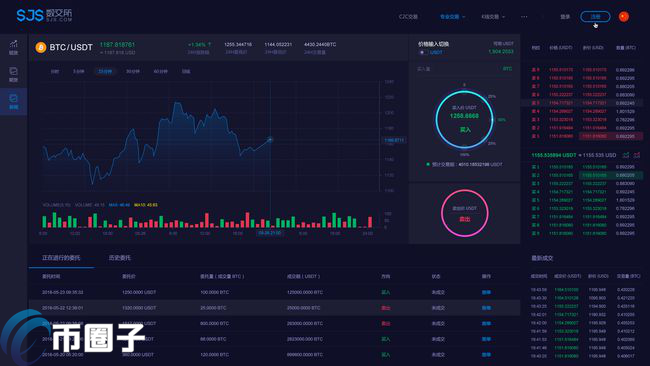
Task: Toggle the USDT price input switch
Action: [x=422, y=52]
